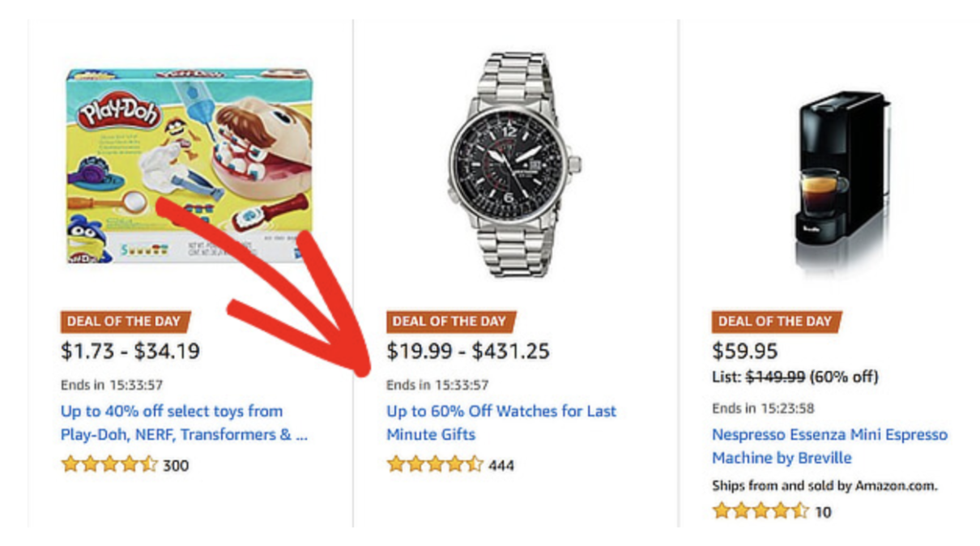Screen dimensions: 980x546
Task: Click Deal of the Day badge on Nespresso
Action: point(777,322)
